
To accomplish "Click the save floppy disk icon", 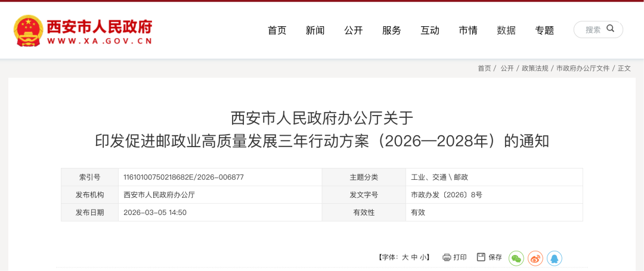I will (481, 257).
